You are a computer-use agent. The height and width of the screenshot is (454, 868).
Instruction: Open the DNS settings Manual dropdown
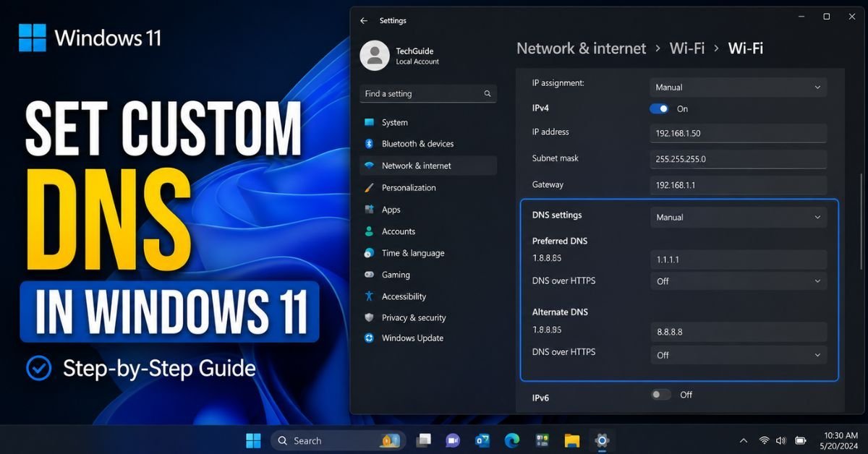click(x=739, y=217)
